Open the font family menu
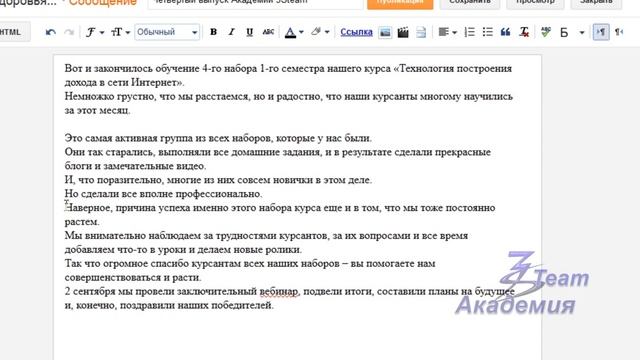Image resolution: width=640 pixels, height=360 pixels. (95, 32)
